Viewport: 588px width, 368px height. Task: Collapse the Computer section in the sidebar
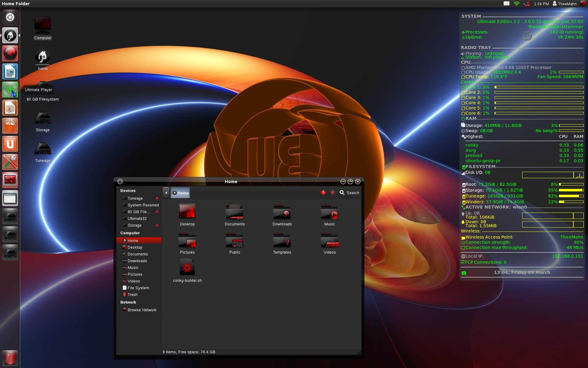130,233
